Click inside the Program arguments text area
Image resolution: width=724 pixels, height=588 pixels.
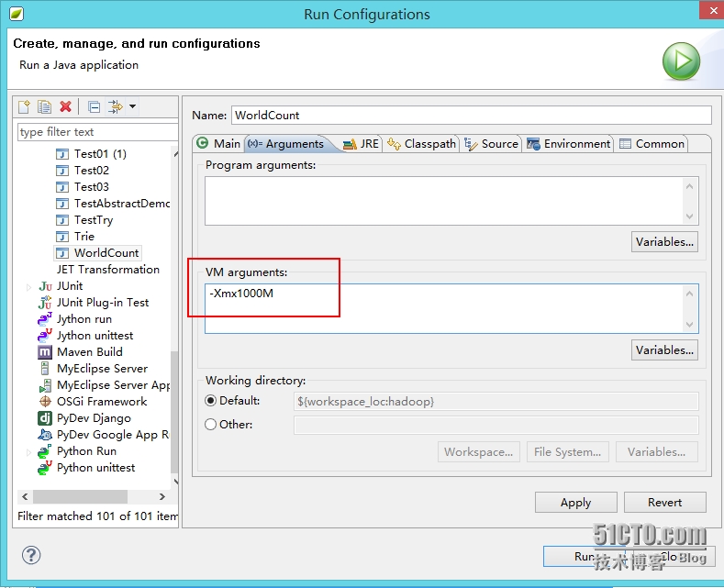click(x=443, y=201)
